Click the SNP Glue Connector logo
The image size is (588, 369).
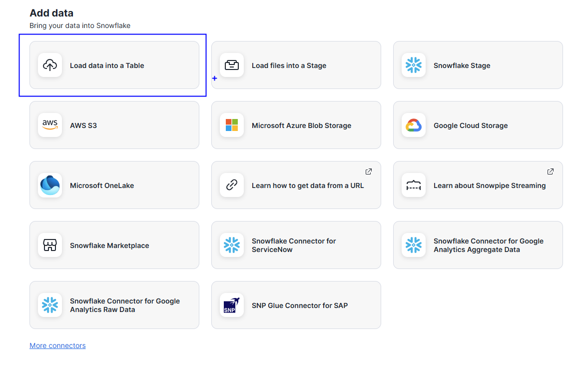pos(232,305)
